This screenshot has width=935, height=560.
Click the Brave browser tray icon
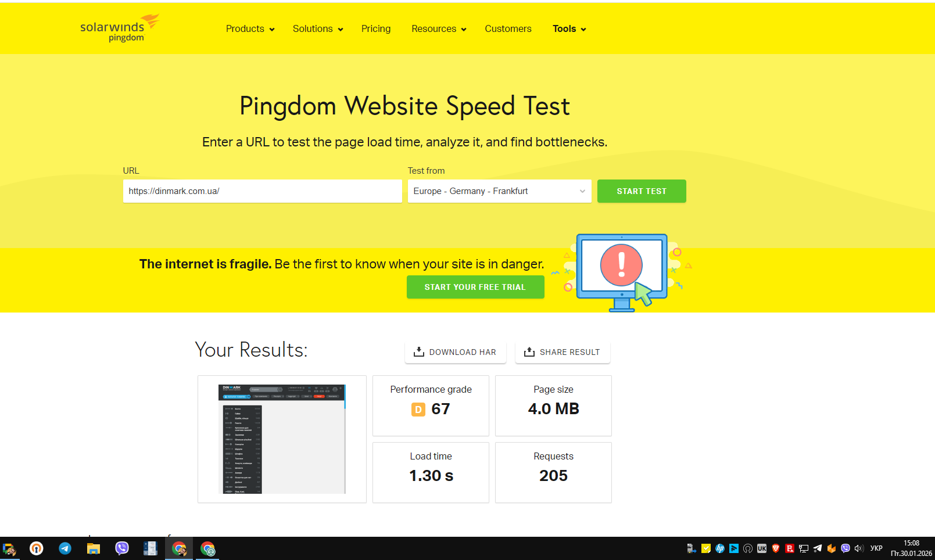776,548
